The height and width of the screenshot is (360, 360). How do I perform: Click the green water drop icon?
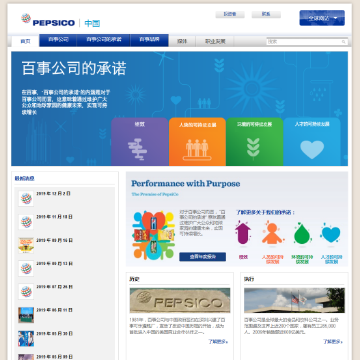point(302,233)
